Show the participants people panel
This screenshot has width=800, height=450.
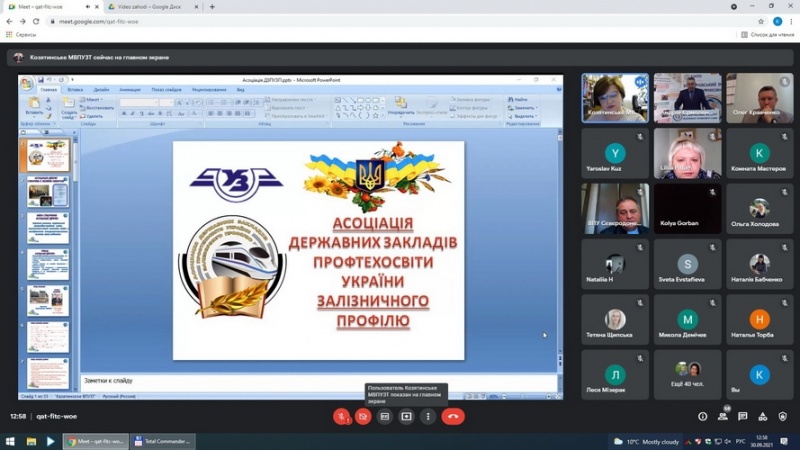click(723, 416)
